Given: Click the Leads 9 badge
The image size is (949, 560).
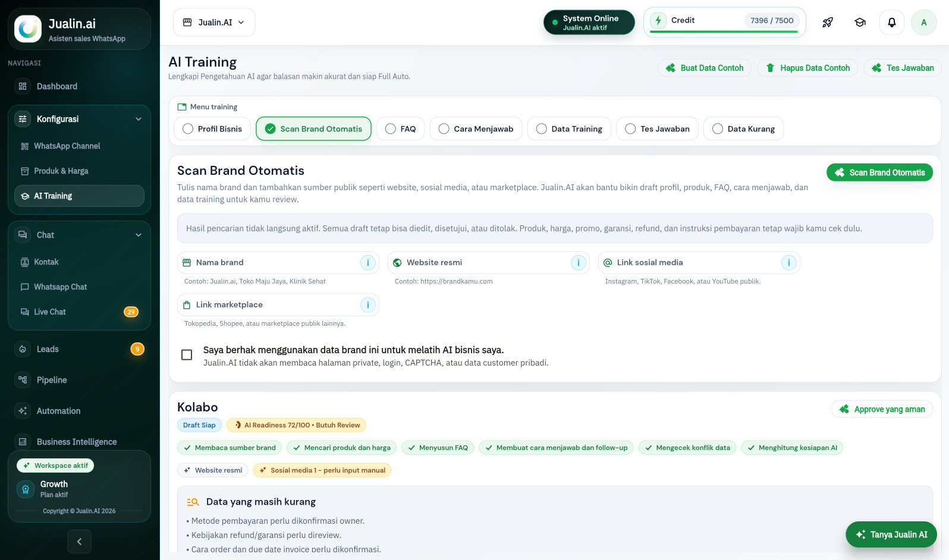Looking at the screenshot, I should tap(137, 349).
